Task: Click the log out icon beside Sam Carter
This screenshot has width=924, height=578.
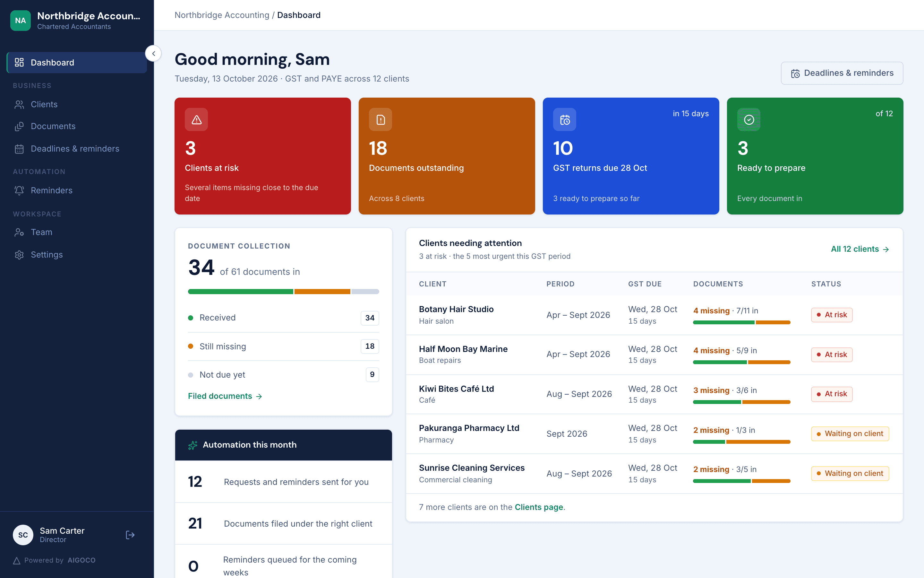Action: point(130,535)
